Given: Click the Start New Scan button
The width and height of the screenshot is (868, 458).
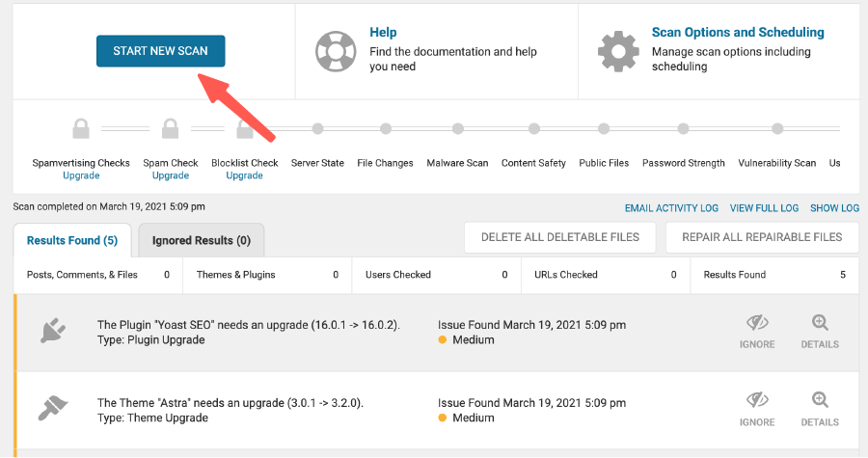Looking at the screenshot, I should [160, 51].
